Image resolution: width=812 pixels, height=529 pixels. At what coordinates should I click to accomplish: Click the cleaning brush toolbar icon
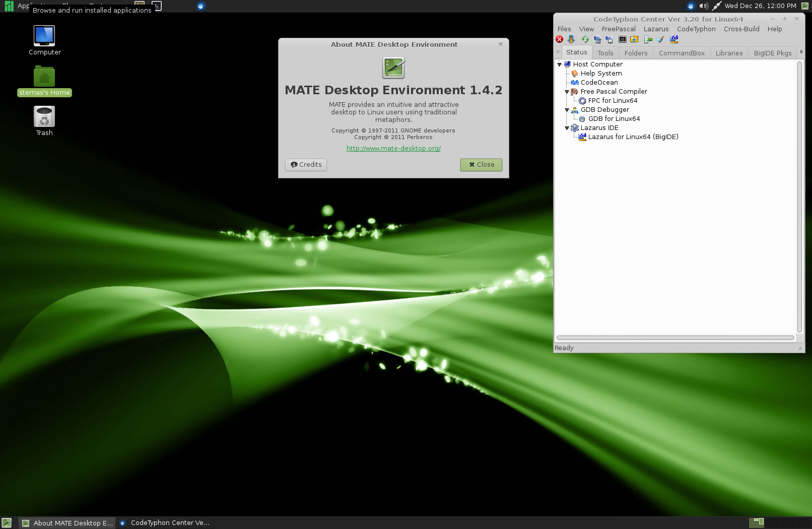pos(660,39)
